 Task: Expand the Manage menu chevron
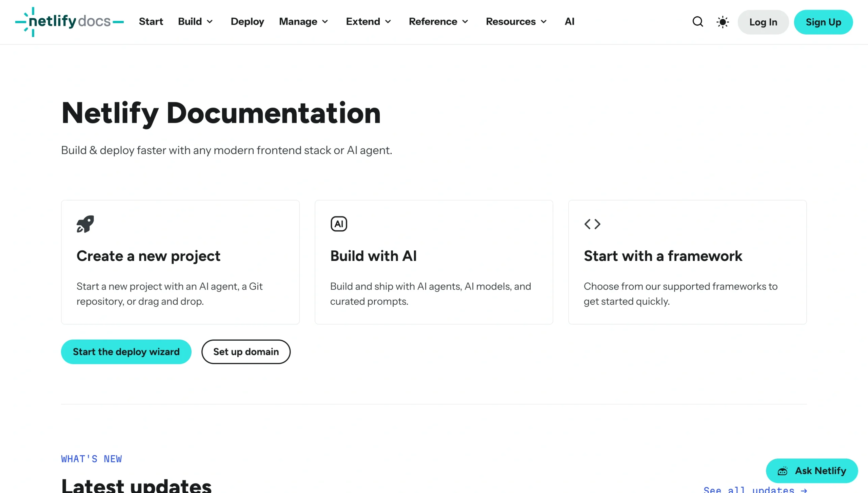pyautogui.click(x=325, y=22)
